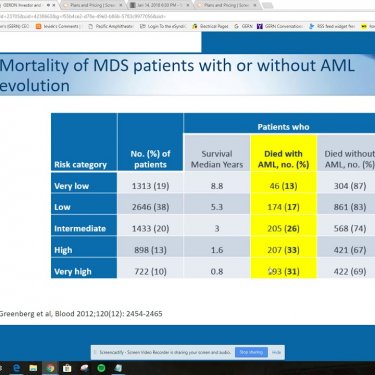
Task: Close the first Plans and Pricing tab
Action: click(x=121, y=5)
